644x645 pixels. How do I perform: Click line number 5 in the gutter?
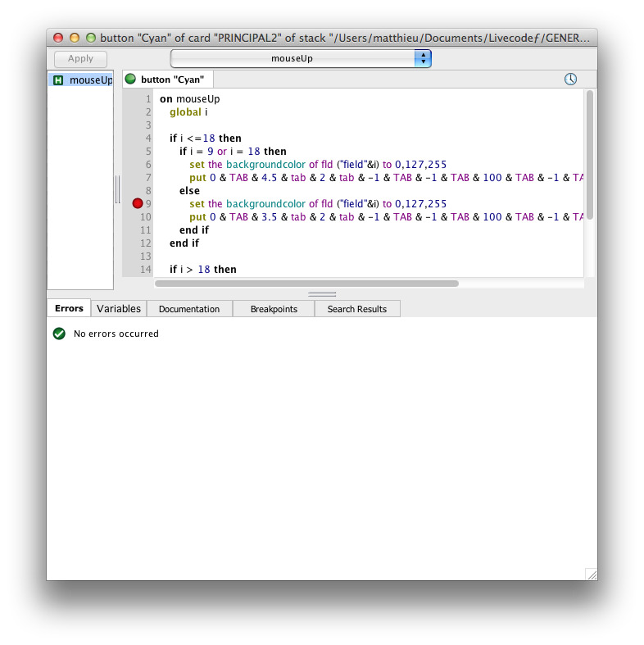[x=148, y=152]
